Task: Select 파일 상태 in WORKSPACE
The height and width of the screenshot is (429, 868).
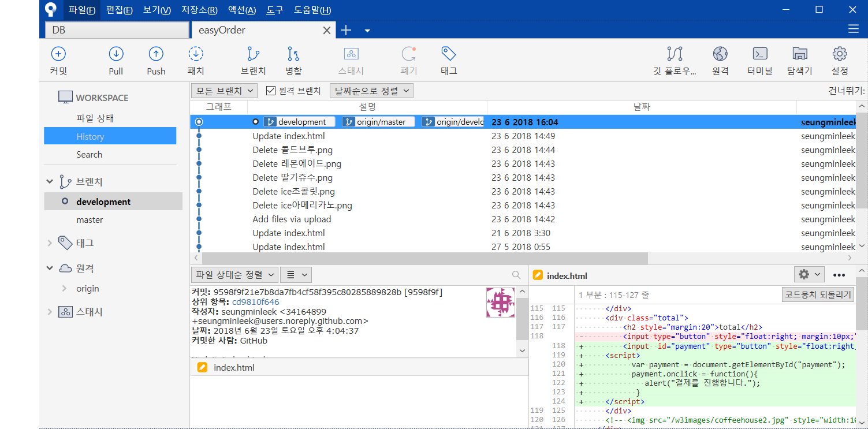Action: point(95,118)
